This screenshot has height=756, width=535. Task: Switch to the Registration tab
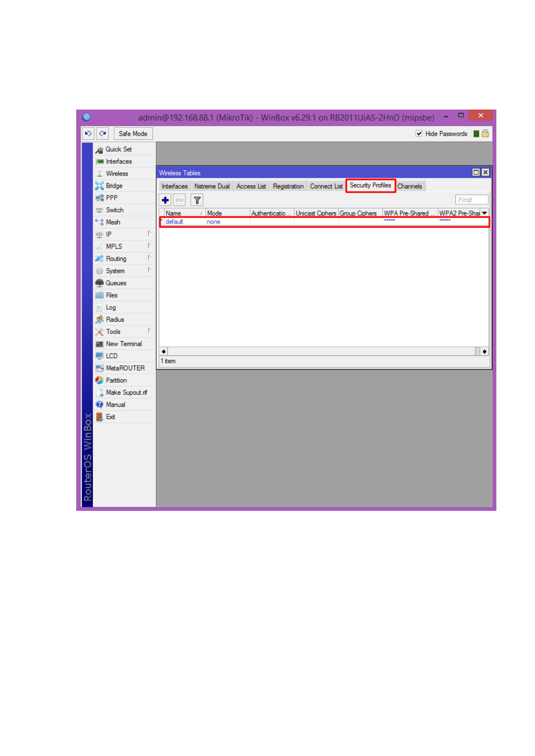288,186
